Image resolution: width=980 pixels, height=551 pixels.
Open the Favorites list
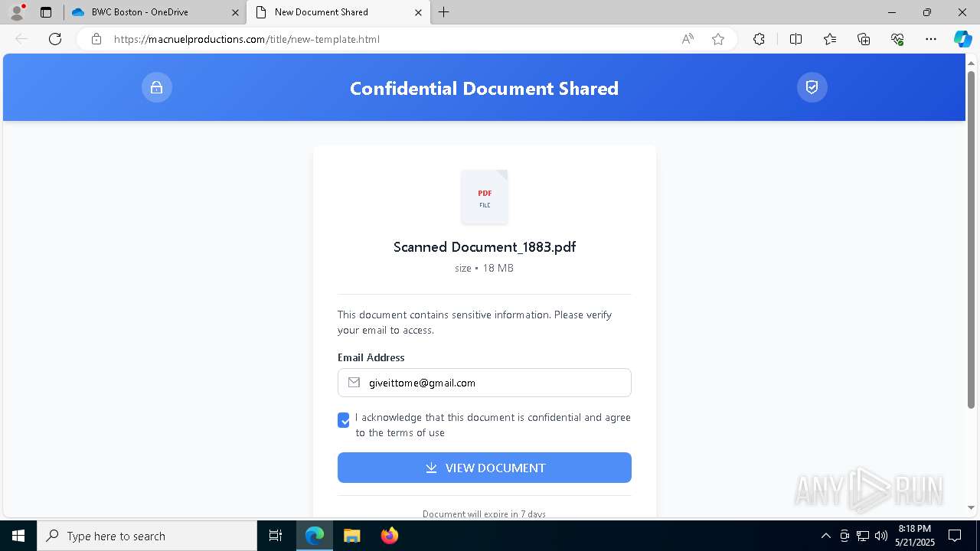point(830,39)
